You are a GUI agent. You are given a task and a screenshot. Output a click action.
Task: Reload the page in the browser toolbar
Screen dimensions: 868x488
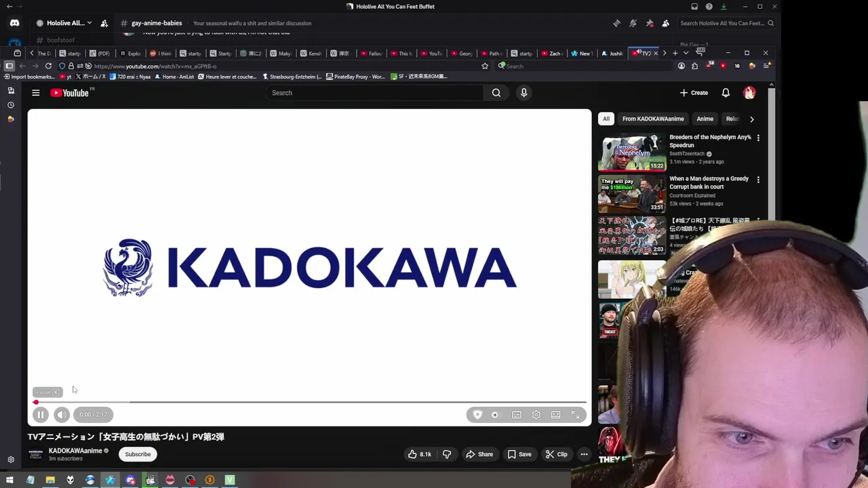tap(48, 66)
